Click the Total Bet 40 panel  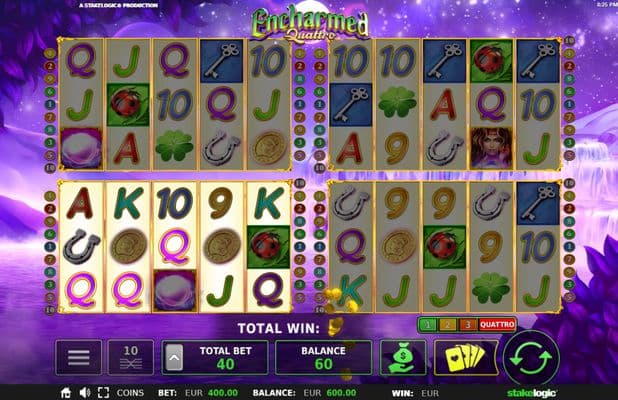tap(215, 357)
